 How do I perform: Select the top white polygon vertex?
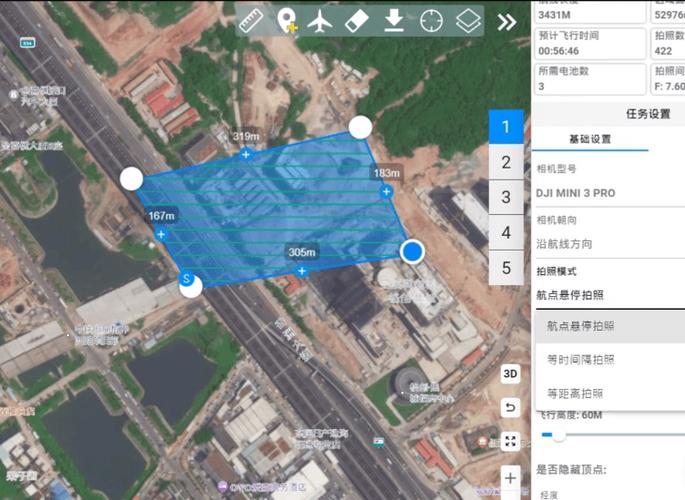[360, 128]
